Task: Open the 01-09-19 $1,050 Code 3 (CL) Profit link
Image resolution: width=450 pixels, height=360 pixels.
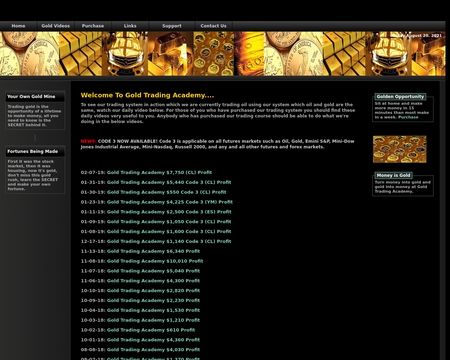Action: pos(169,222)
